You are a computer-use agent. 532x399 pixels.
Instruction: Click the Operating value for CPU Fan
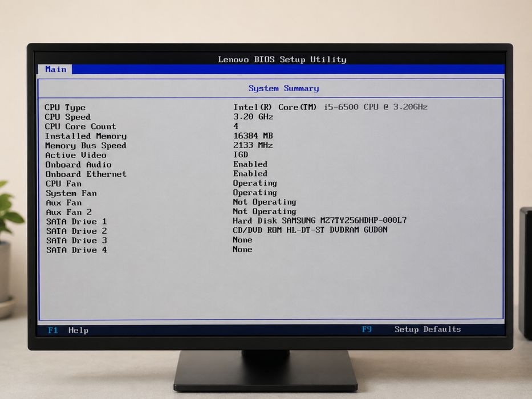click(255, 183)
